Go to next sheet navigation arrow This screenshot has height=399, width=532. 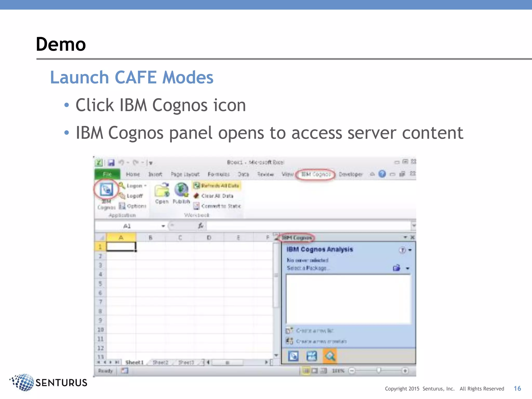point(111,362)
